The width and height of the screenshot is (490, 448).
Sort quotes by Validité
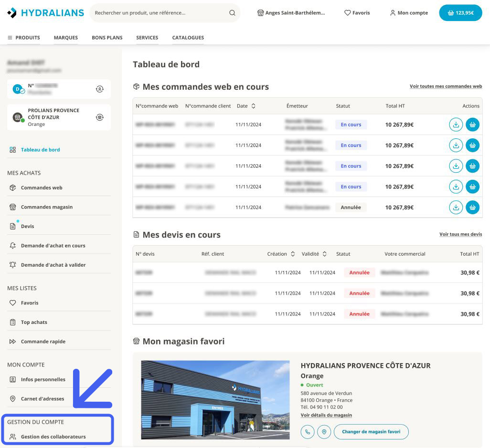point(325,254)
